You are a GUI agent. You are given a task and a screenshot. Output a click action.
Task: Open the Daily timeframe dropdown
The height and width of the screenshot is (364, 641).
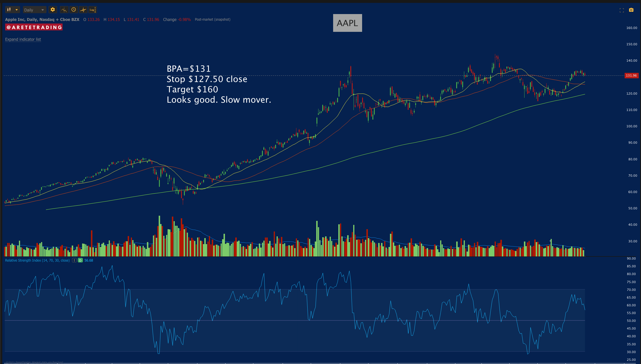pos(34,10)
